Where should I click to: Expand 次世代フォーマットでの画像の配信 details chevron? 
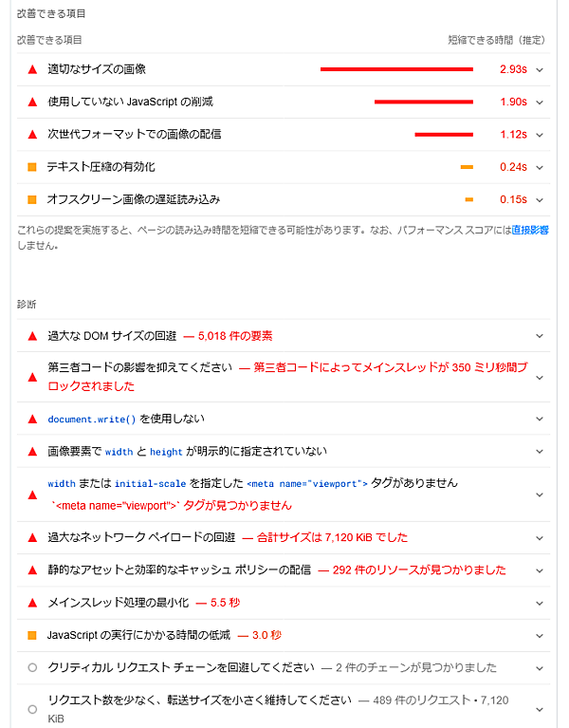(540, 134)
